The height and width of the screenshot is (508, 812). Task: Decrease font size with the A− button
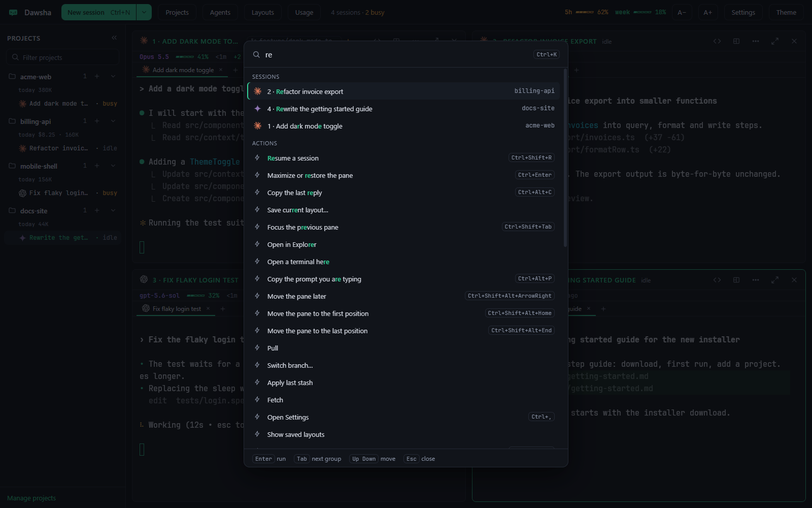(682, 12)
